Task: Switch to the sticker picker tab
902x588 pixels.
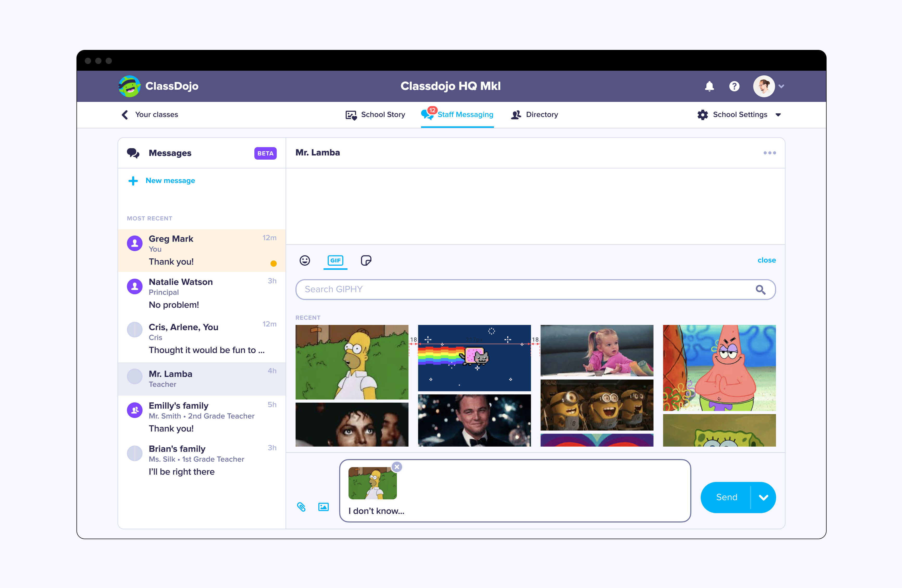Action: (366, 260)
